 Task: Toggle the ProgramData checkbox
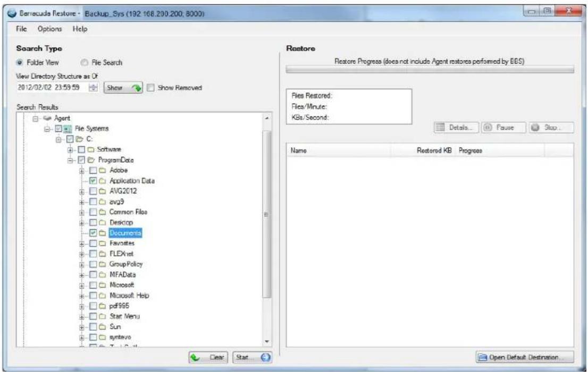[81, 160]
